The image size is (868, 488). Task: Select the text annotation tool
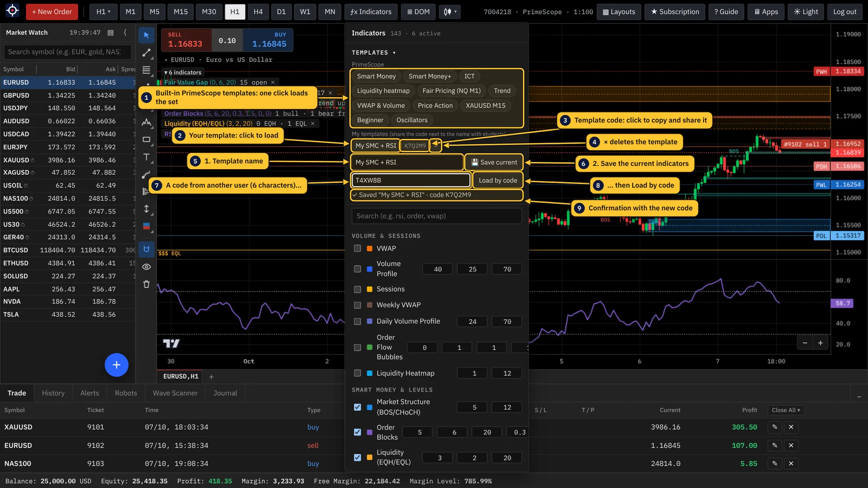[146, 157]
